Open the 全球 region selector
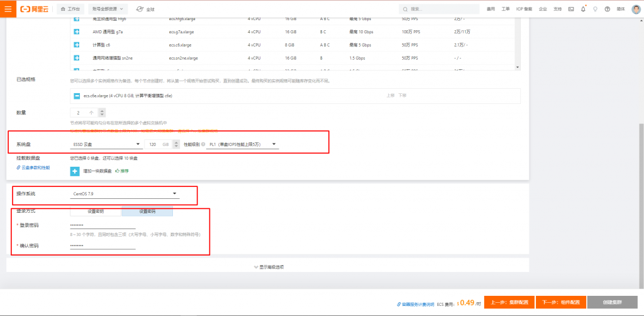644x316 pixels. 145,9
